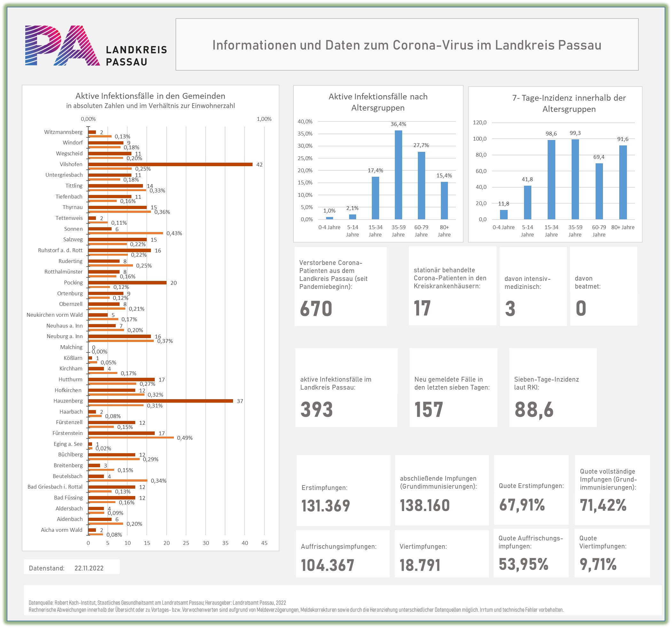
Task: Select the 'Witzmannsberg' municipality label
Action: pos(63,132)
